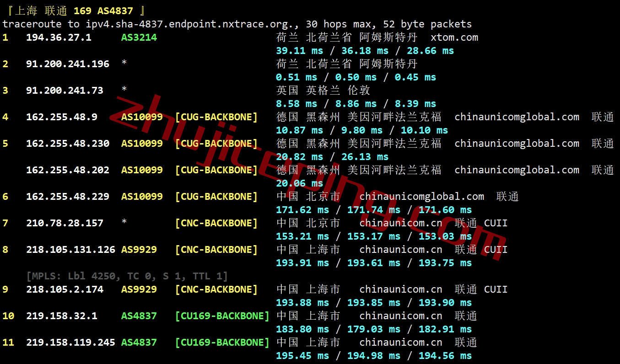Click the IP address 162.255.48.230
This screenshot has height=364, width=620.
(x=68, y=144)
